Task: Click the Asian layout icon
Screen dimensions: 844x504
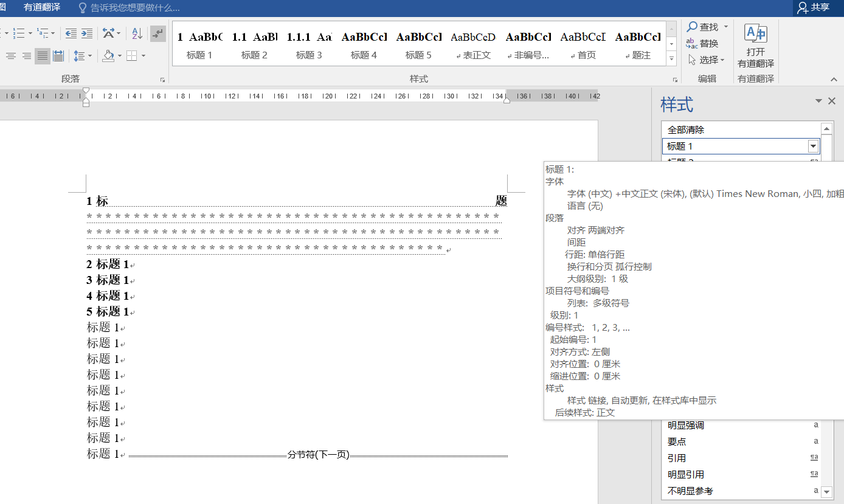Action: [x=108, y=33]
